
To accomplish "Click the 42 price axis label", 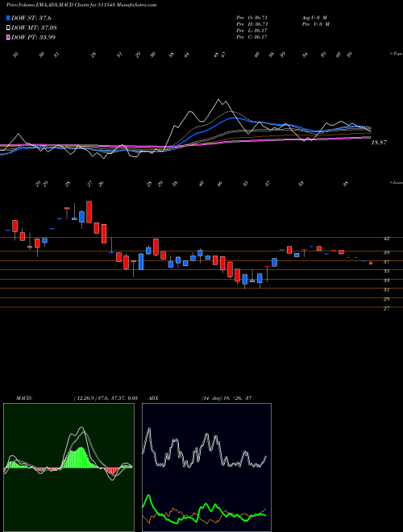I will click(386, 239).
